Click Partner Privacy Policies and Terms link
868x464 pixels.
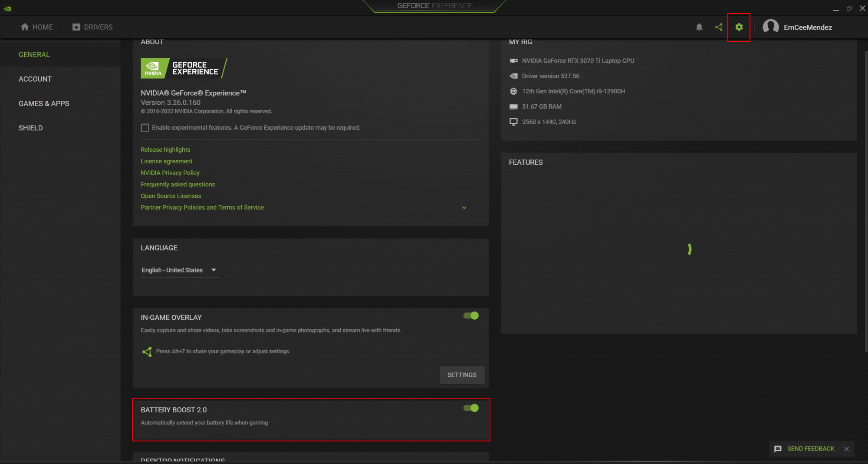[202, 208]
